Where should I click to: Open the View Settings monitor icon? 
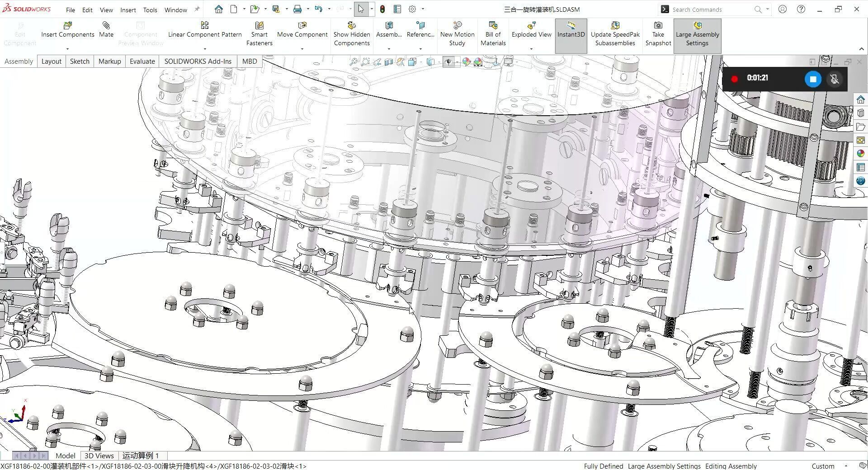click(509, 62)
